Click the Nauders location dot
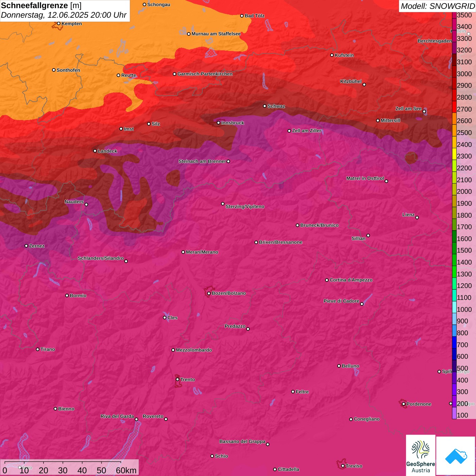Viewport: 476px width, 476px height. tap(86, 205)
